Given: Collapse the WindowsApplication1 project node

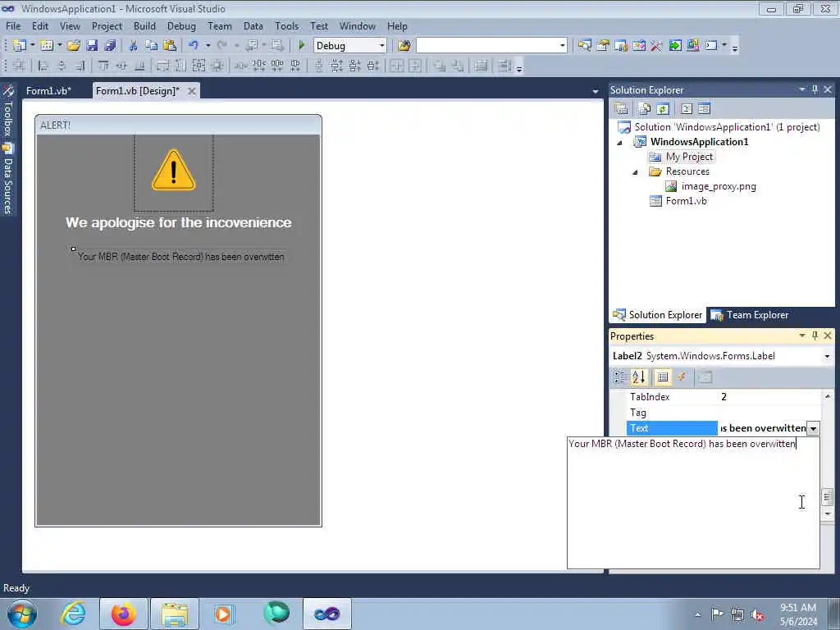Looking at the screenshot, I should pos(620,143).
